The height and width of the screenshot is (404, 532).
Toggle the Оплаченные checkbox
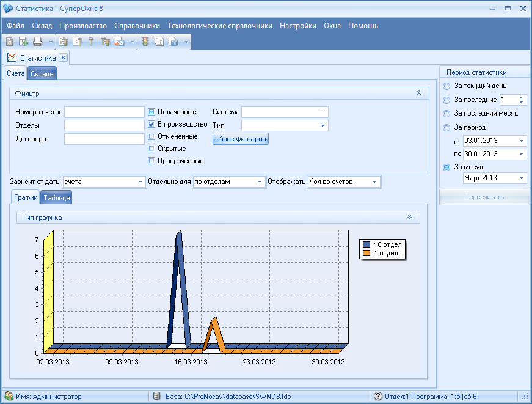click(x=151, y=112)
